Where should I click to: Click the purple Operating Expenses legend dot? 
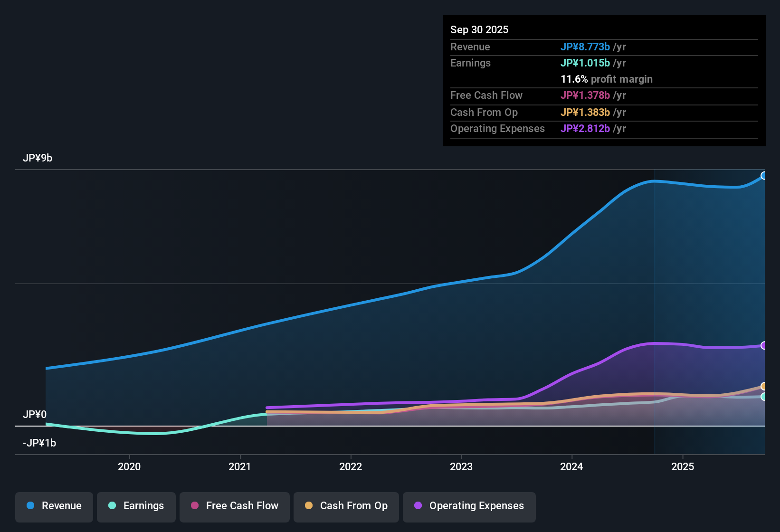(x=418, y=506)
